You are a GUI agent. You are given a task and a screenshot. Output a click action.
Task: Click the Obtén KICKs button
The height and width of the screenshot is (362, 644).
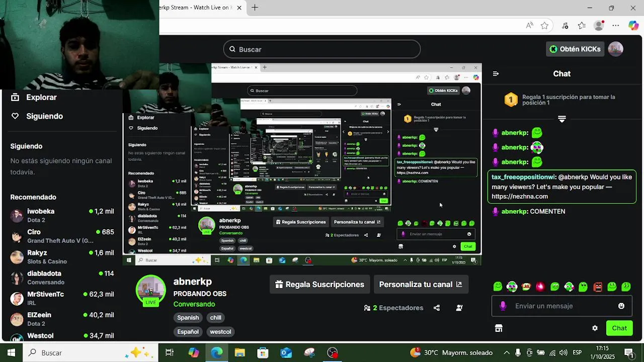575,49
